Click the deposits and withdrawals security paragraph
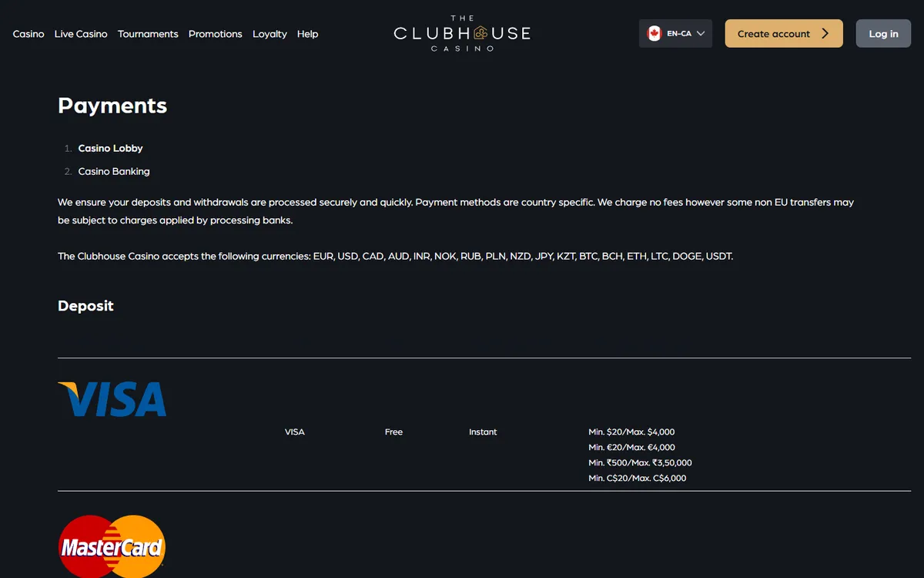This screenshot has width=924, height=578. (x=456, y=211)
